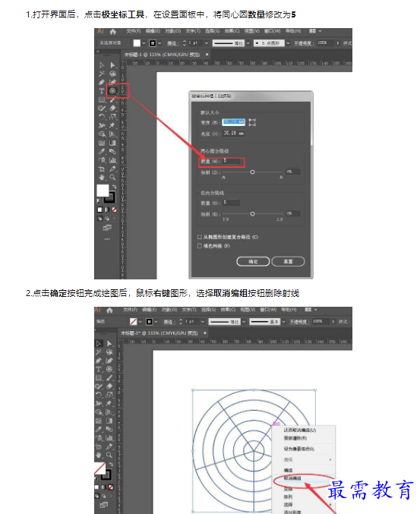Activate the Hand tool in upper toolbar
The width and height of the screenshot is (420, 514).
[102, 178]
